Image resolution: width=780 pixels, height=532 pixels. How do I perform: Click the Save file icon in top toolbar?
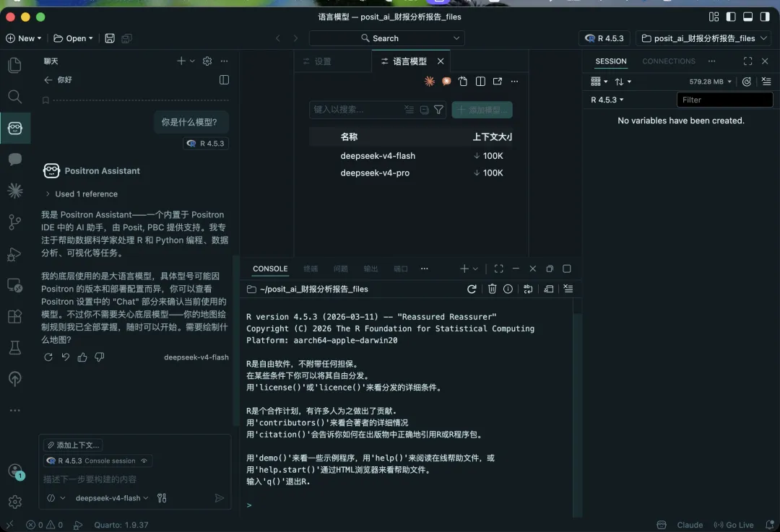110,38
